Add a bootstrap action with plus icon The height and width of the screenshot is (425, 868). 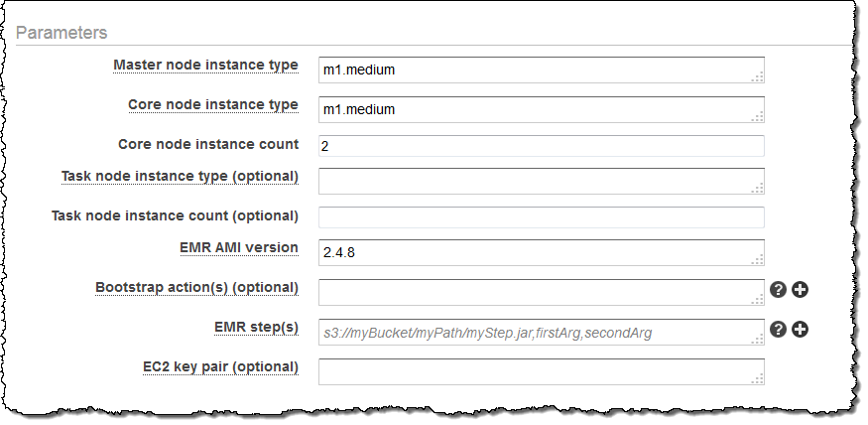pos(801,289)
